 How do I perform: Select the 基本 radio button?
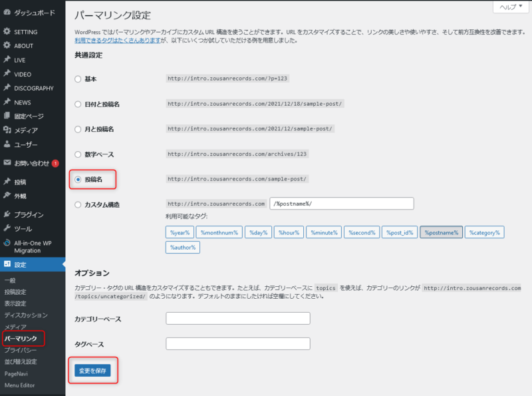point(78,79)
